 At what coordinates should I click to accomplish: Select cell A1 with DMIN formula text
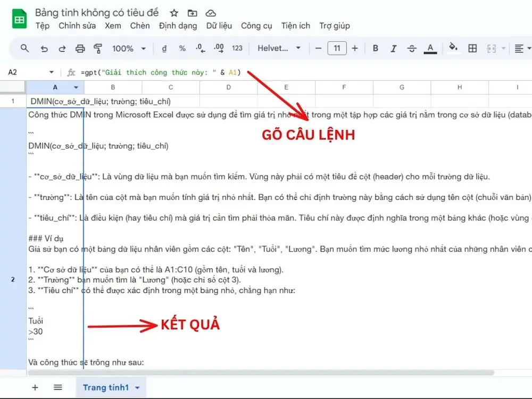[55, 101]
